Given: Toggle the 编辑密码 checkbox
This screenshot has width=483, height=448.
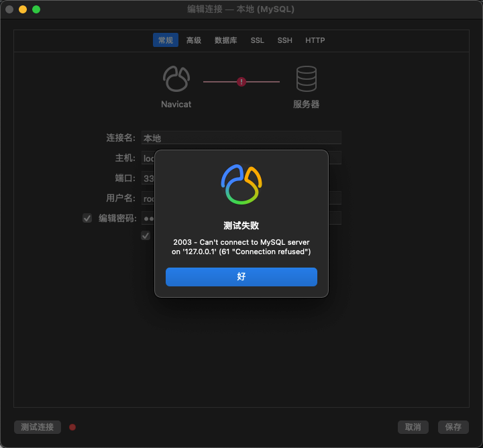Looking at the screenshot, I should pyautogui.click(x=87, y=219).
